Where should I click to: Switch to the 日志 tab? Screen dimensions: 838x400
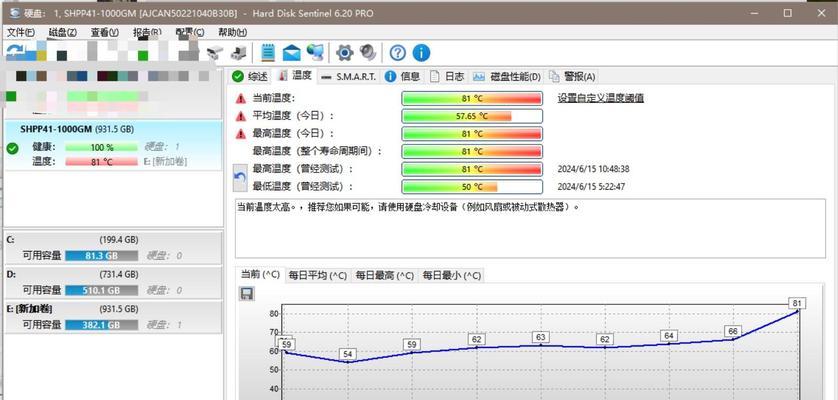pos(448,76)
